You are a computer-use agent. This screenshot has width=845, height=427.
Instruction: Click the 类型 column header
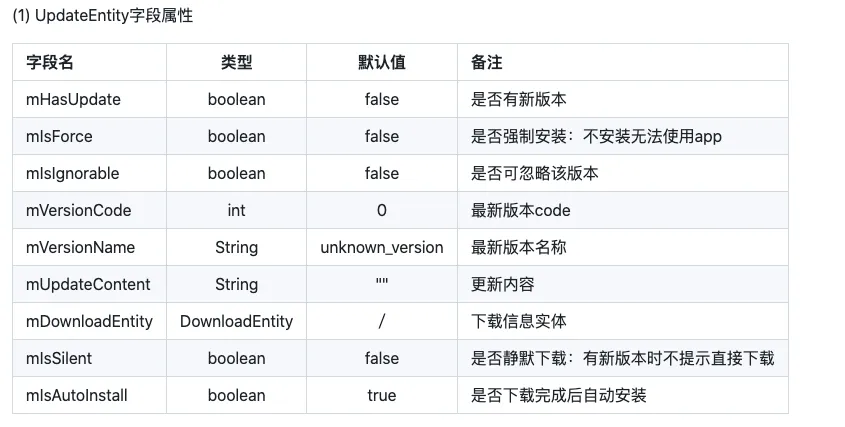click(x=237, y=63)
